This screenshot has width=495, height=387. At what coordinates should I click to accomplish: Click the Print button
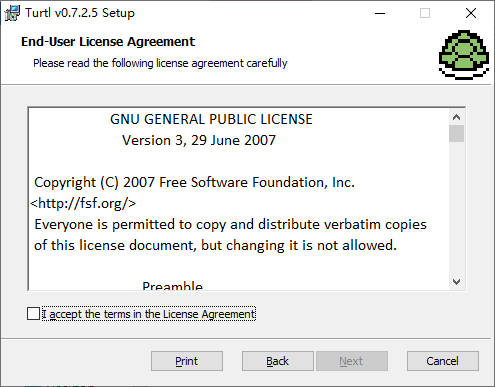[187, 361]
